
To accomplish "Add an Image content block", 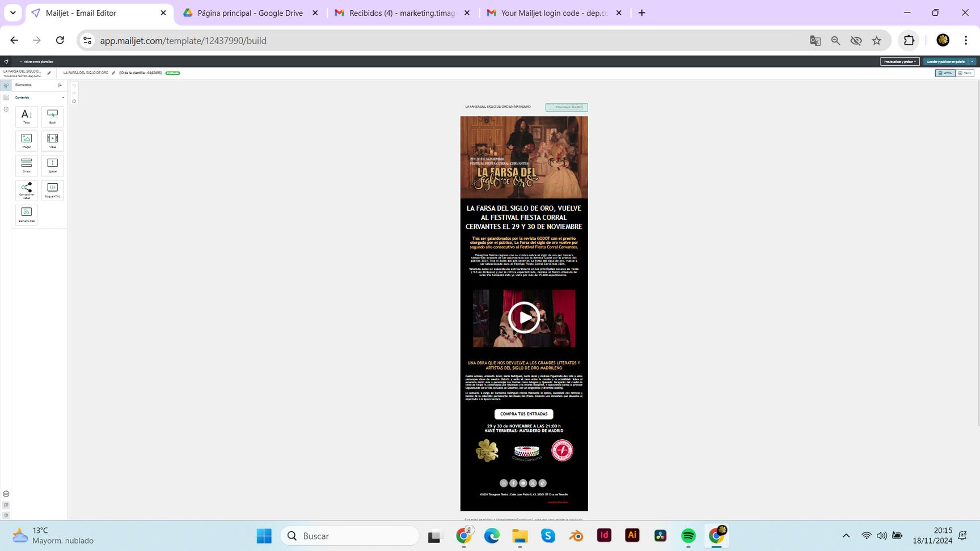I will pos(27,141).
